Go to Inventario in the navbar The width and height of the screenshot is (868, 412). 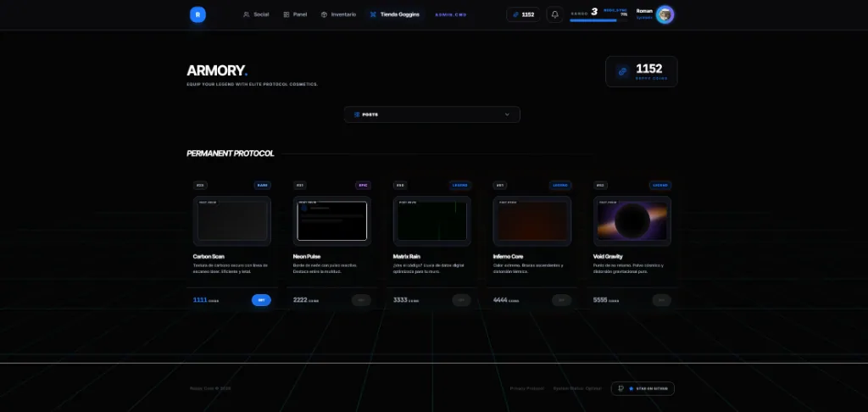(x=338, y=14)
